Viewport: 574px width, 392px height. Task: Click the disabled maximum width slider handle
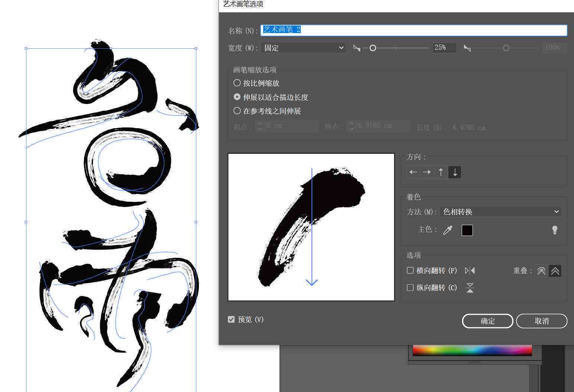click(x=506, y=48)
